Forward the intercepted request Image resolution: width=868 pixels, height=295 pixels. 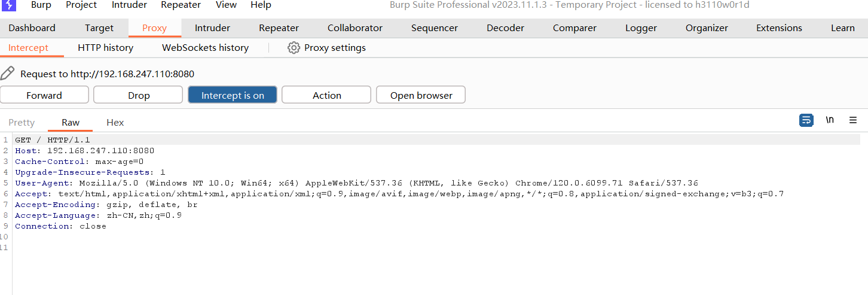(x=44, y=95)
